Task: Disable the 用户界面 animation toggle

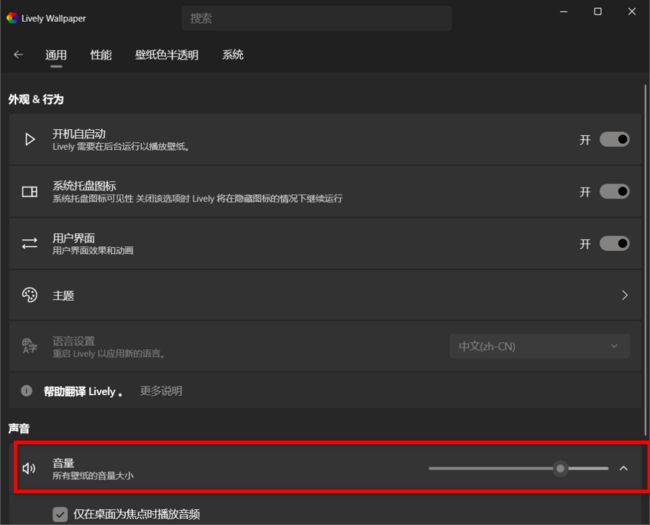Action: point(614,243)
